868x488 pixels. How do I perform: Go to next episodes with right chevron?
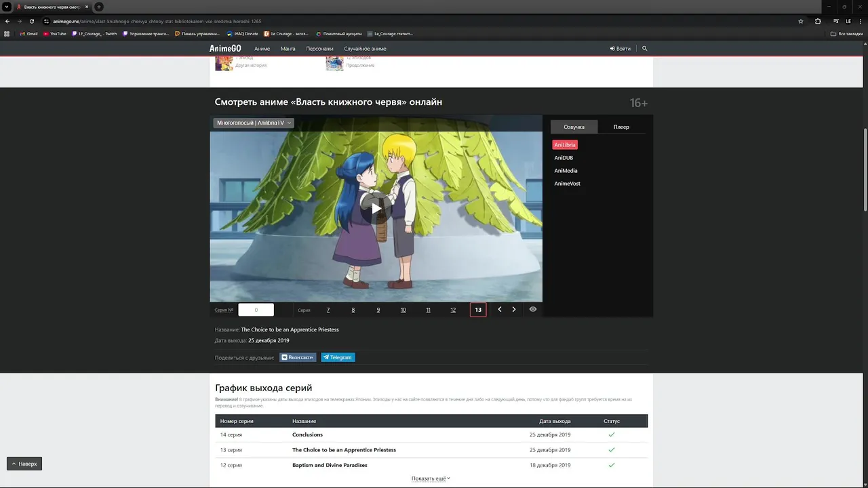click(x=514, y=309)
